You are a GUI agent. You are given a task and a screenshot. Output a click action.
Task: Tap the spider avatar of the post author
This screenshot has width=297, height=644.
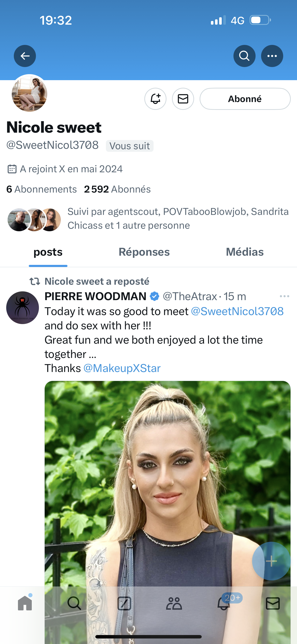23,308
